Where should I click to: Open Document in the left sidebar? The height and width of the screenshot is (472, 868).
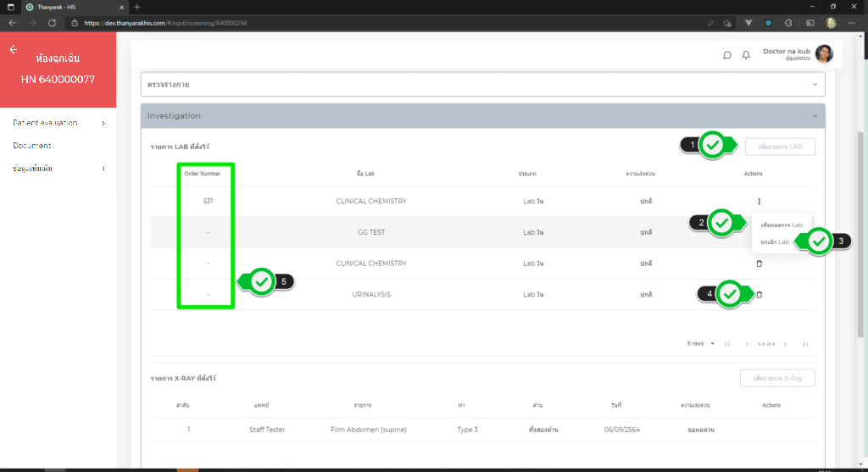[x=32, y=146]
